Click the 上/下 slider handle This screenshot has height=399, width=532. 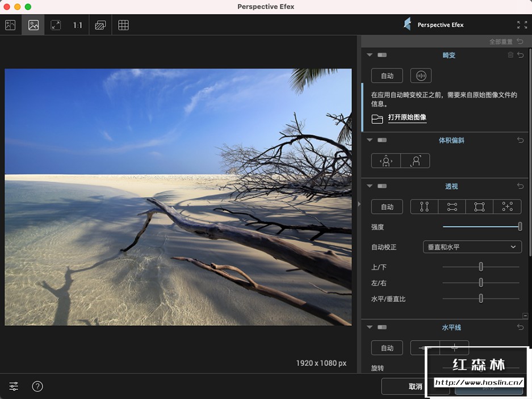pos(481,267)
